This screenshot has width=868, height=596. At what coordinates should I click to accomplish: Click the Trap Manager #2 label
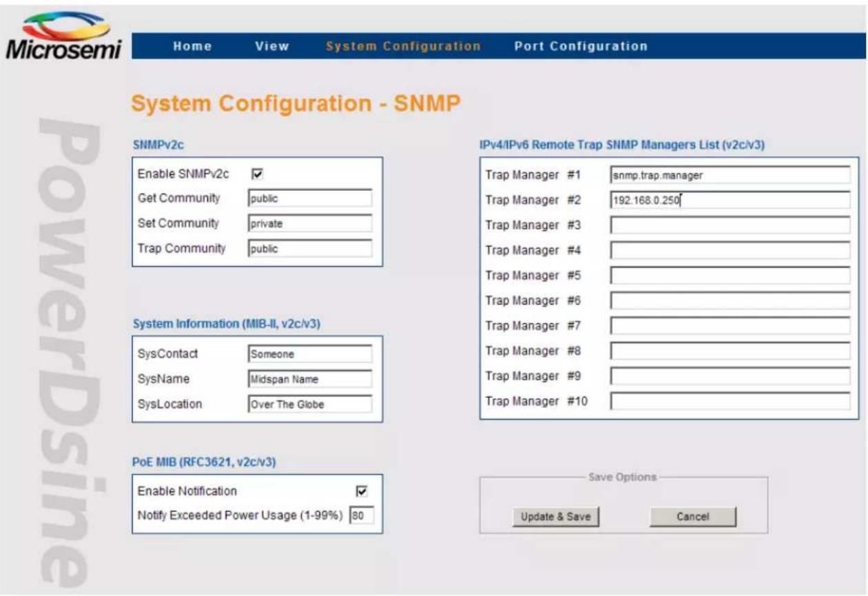click(x=533, y=201)
